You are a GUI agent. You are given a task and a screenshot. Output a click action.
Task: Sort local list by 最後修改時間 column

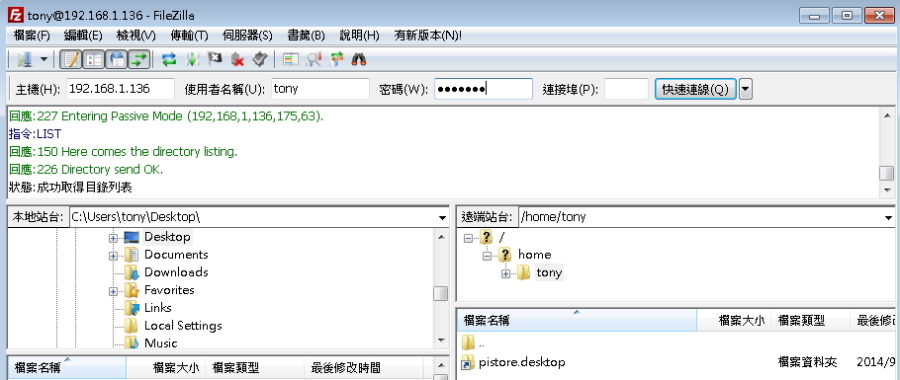(x=363, y=367)
